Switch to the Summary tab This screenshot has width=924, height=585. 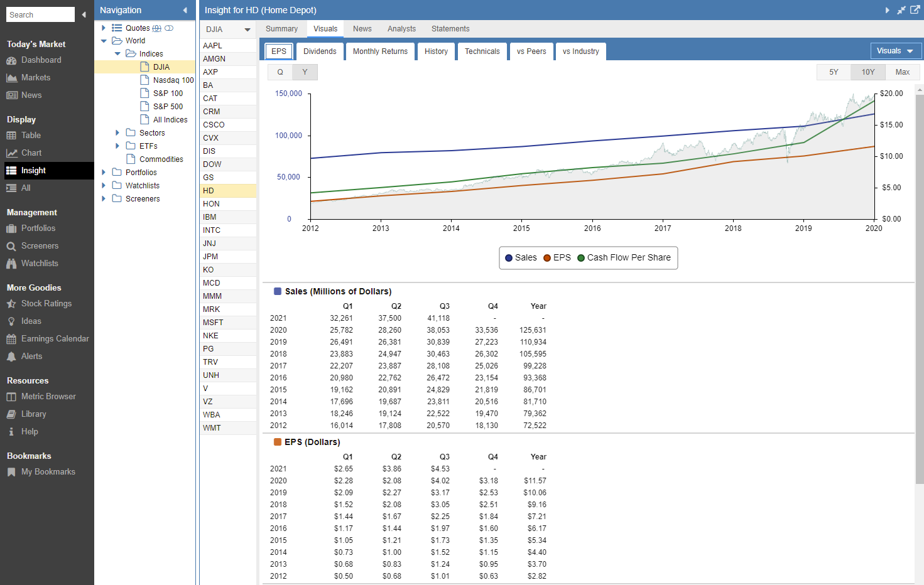point(281,29)
